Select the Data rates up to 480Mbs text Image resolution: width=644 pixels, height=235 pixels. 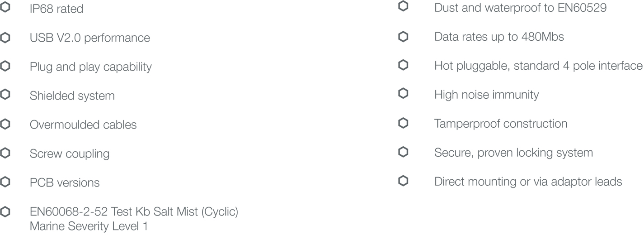click(x=499, y=37)
